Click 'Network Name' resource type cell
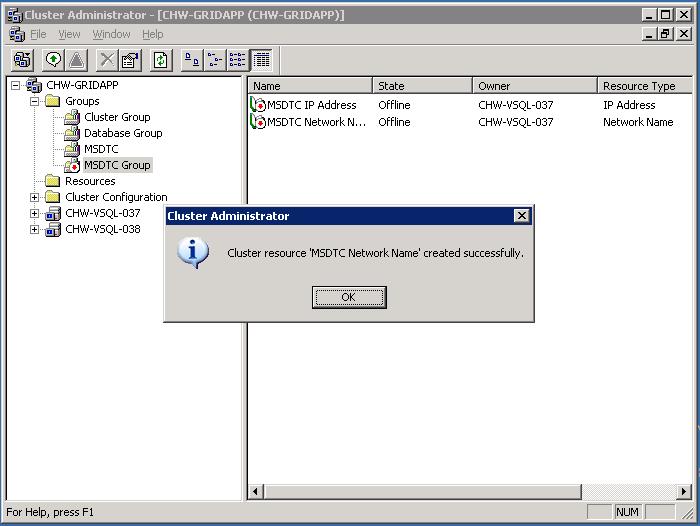The image size is (700, 526). [638, 122]
